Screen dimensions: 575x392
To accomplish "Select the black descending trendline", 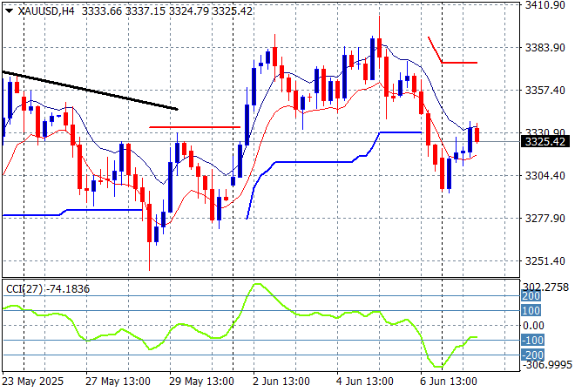I will (x=90, y=91).
